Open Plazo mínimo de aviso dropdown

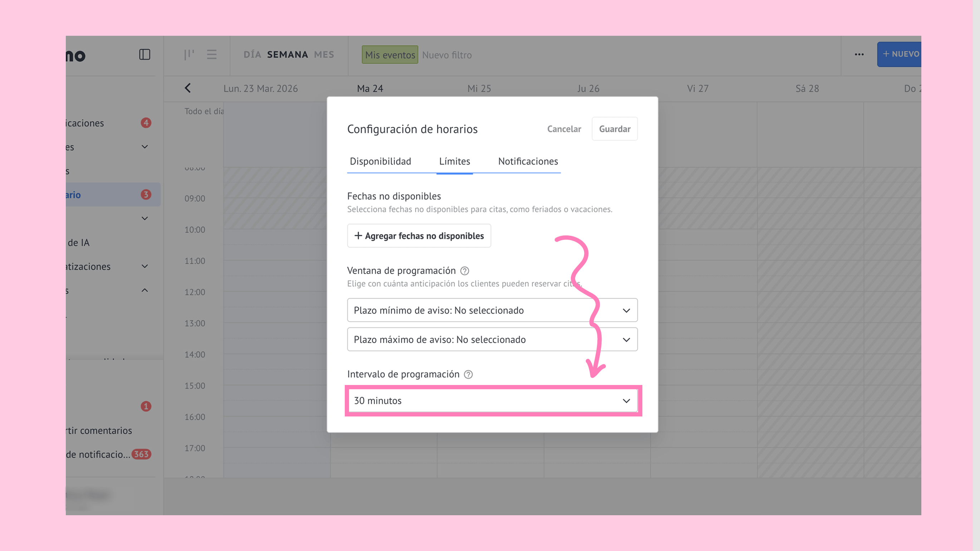[x=492, y=310]
